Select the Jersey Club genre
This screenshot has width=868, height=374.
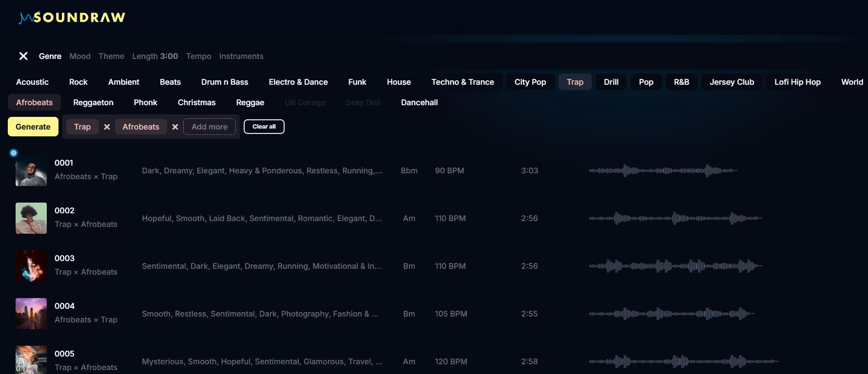click(732, 82)
